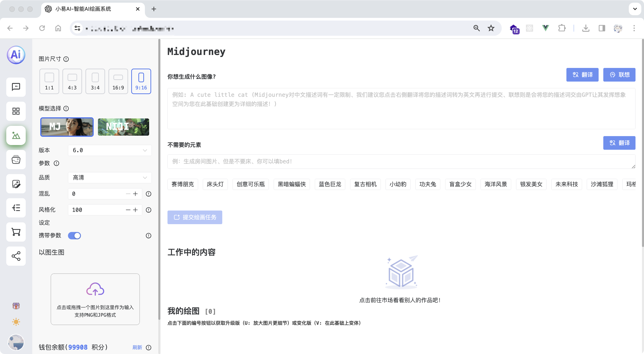Screen dimensions: 644x354
Task: Pick the 未来科技 prompt tag
Action: (x=567, y=184)
